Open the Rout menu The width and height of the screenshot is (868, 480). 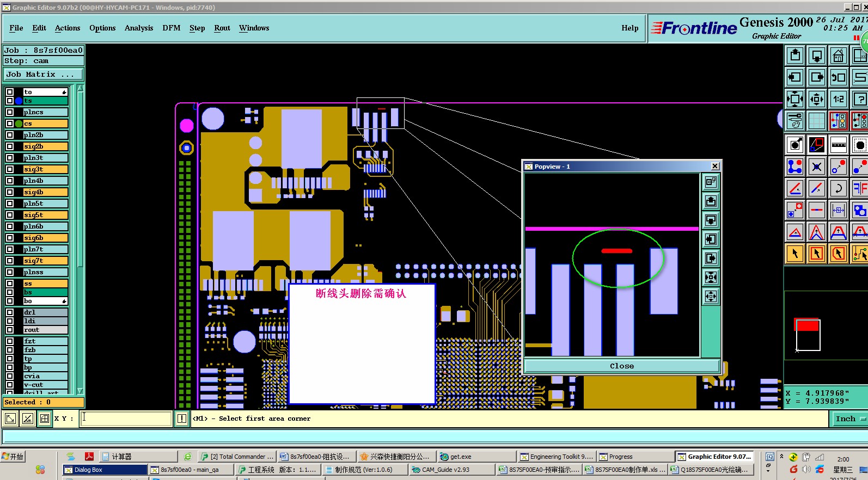click(x=222, y=28)
